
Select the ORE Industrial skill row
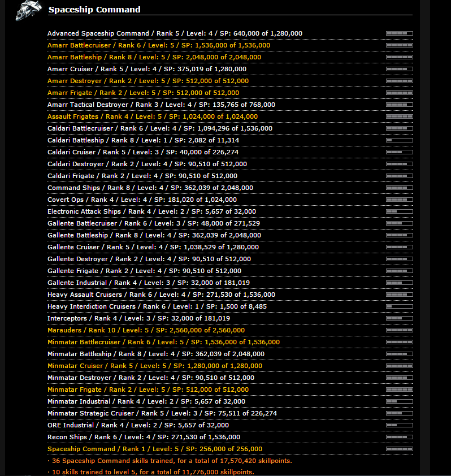point(230,425)
